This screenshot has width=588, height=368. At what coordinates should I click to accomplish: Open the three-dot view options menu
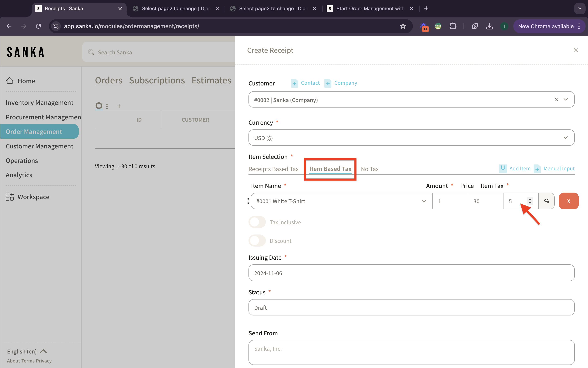[107, 106]
